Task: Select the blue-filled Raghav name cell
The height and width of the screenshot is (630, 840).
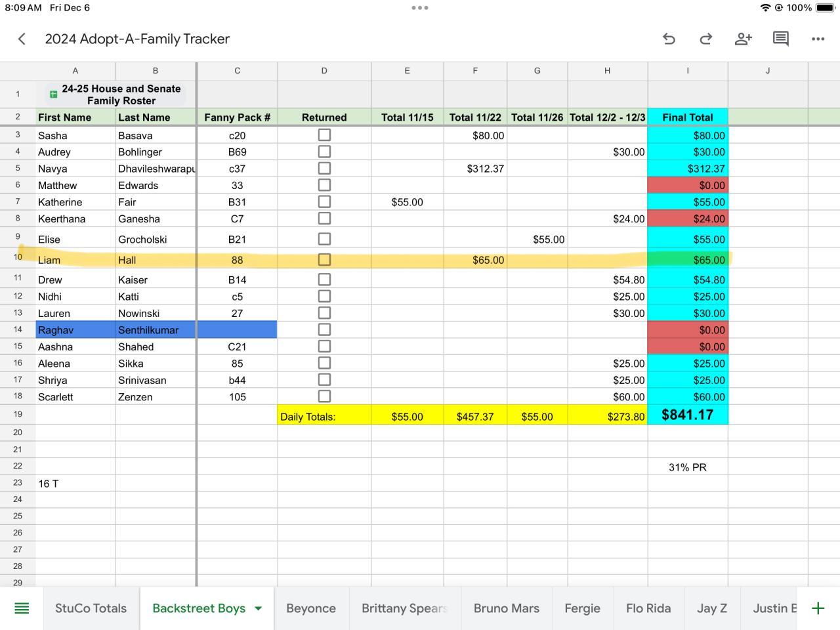Action: [75, 329]
